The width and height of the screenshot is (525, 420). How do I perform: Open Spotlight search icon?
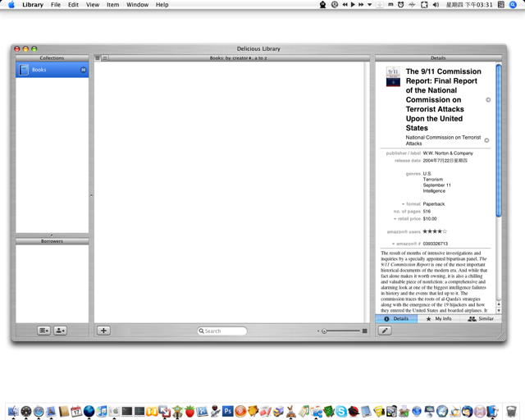point(513,5)
